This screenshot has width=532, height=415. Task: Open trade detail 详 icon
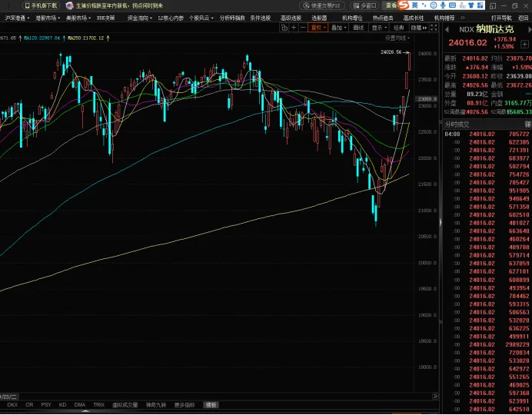528,124
